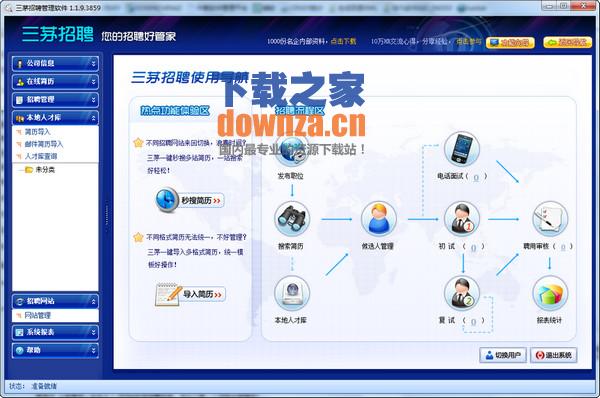
Task: Click the 未分类 folder icon
Action: 29,170
